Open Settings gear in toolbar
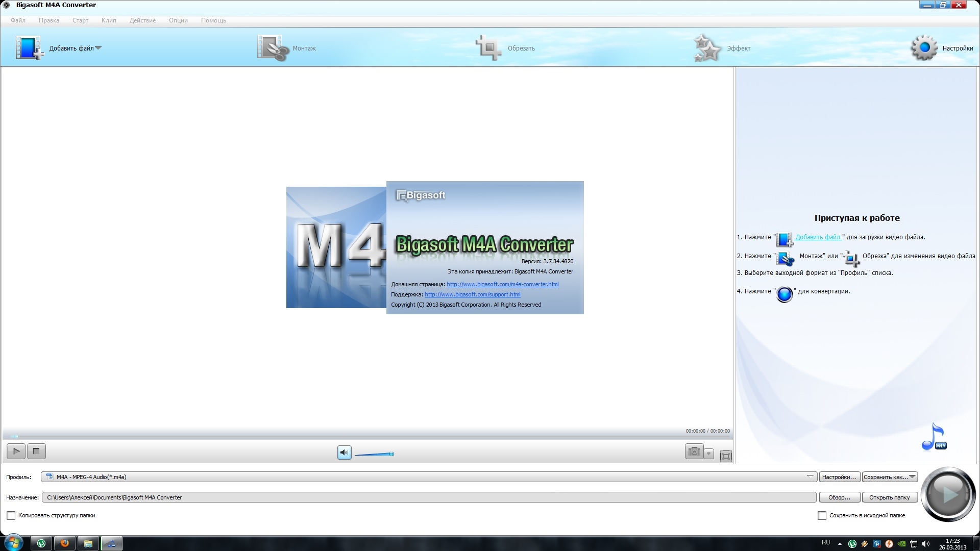The height and width of the screenshot is (551, 980). click(x=924, y=48)
